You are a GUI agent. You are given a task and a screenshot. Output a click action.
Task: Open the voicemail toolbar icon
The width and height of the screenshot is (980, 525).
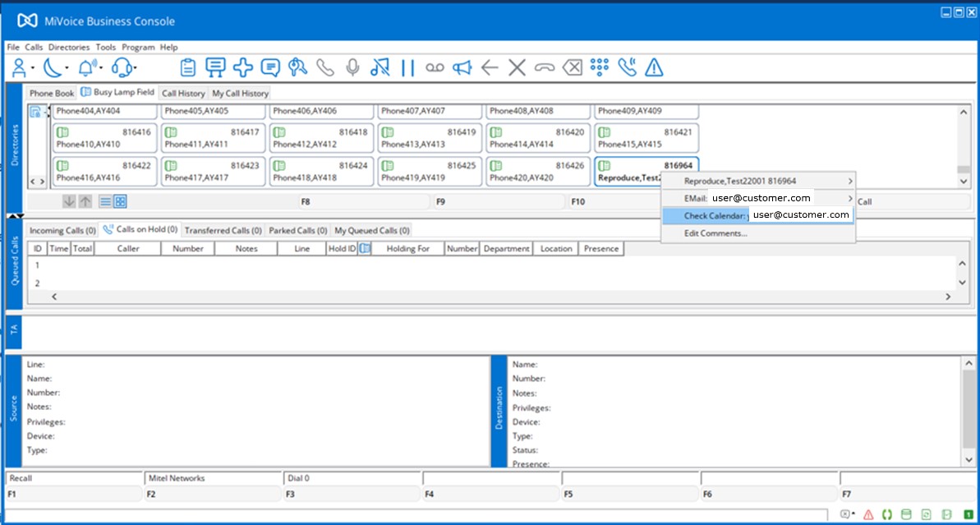click(x=435, y=67)
